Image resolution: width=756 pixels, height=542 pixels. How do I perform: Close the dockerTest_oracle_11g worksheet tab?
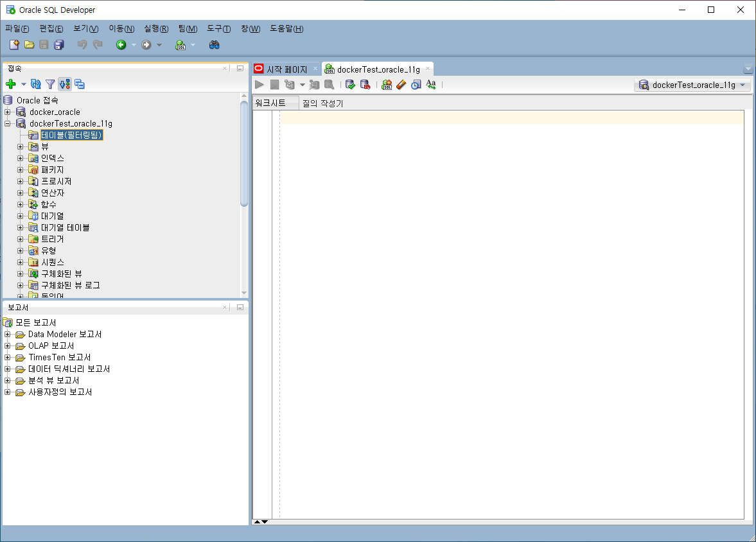(427, 69)
